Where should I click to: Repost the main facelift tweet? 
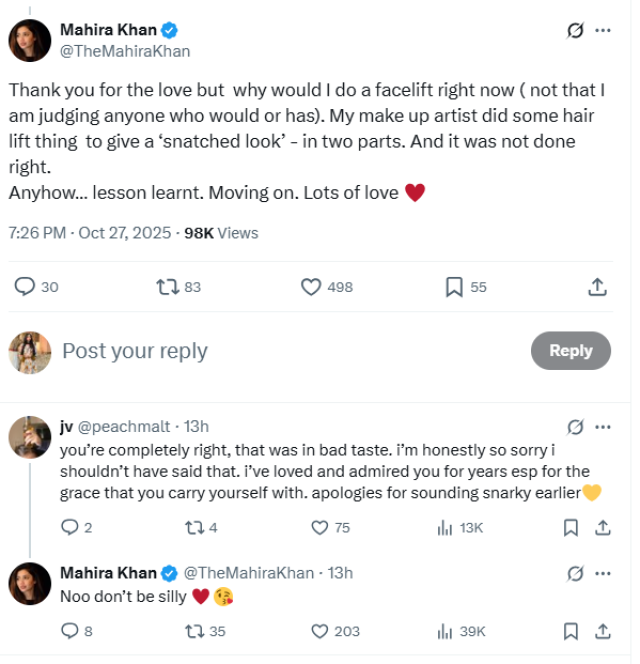(x=168, y=287)
